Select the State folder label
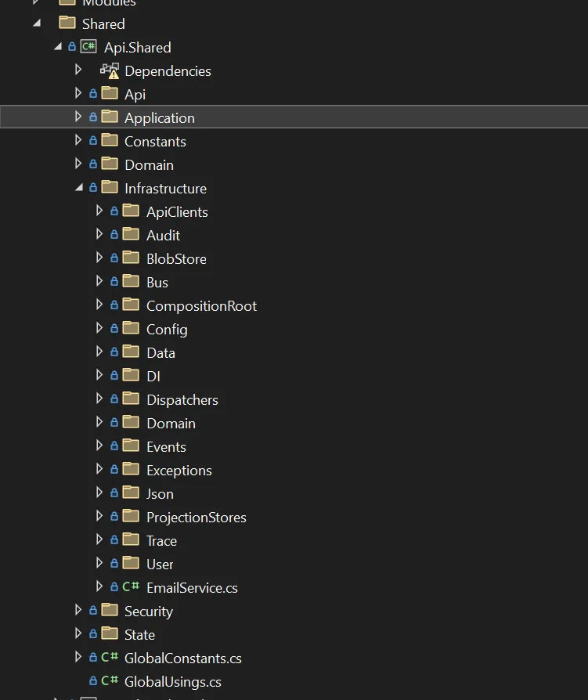Screen dimensions: 588x700 (139, 635)
